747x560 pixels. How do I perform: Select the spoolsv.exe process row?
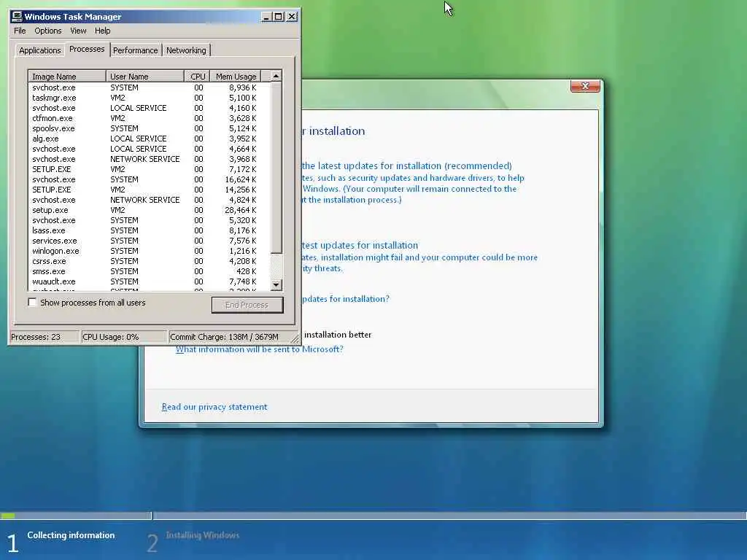(x=149, y=128)
